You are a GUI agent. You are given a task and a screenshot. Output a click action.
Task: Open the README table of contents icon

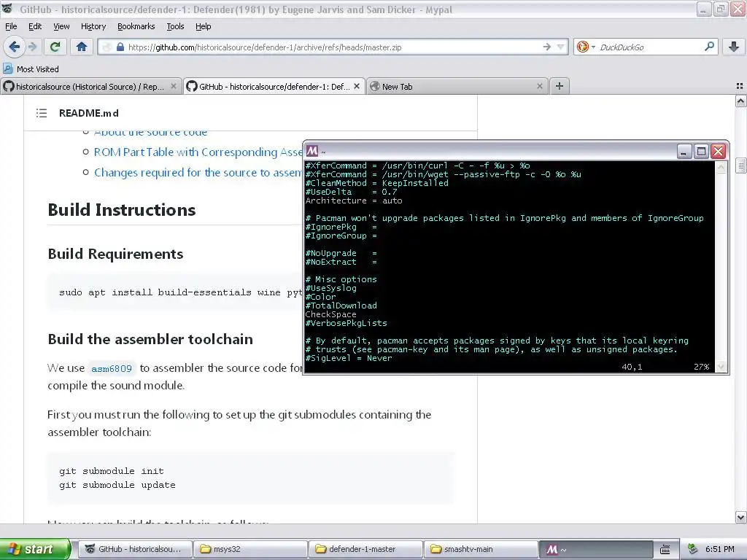click(42, 113)
